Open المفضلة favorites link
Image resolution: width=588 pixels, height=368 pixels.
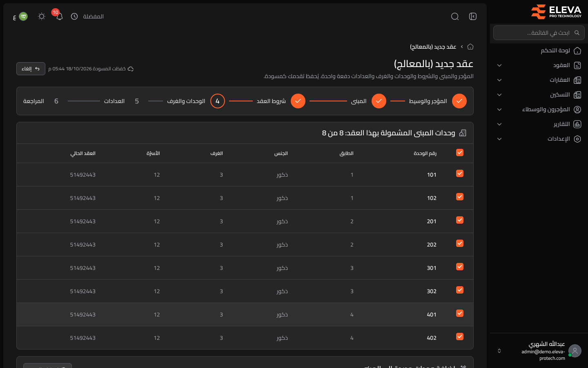tap(94, 16)
